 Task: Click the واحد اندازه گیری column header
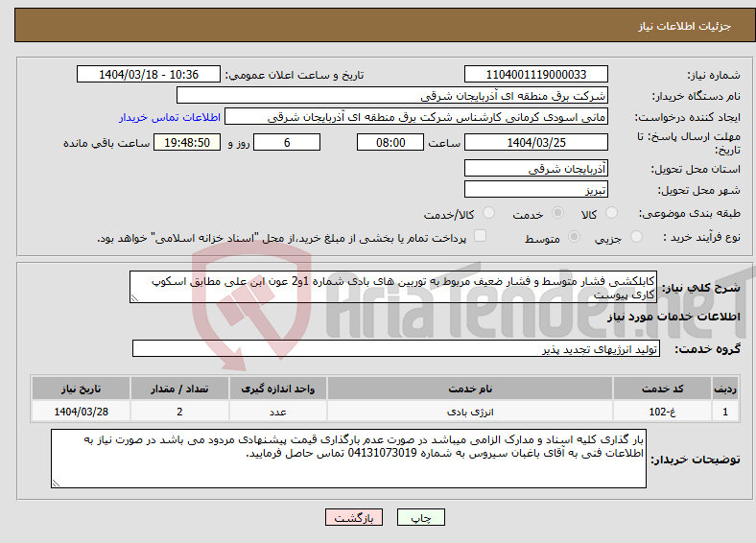click(x=277, y=389)
